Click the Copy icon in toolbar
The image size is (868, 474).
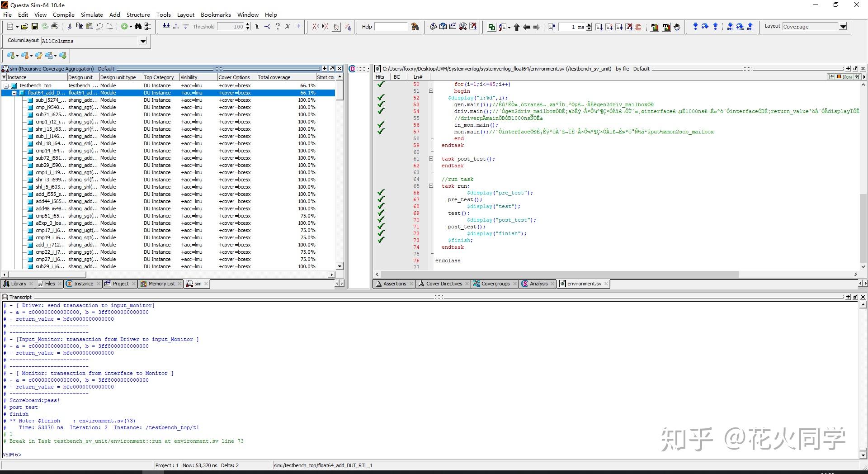[x=80, y=27]
